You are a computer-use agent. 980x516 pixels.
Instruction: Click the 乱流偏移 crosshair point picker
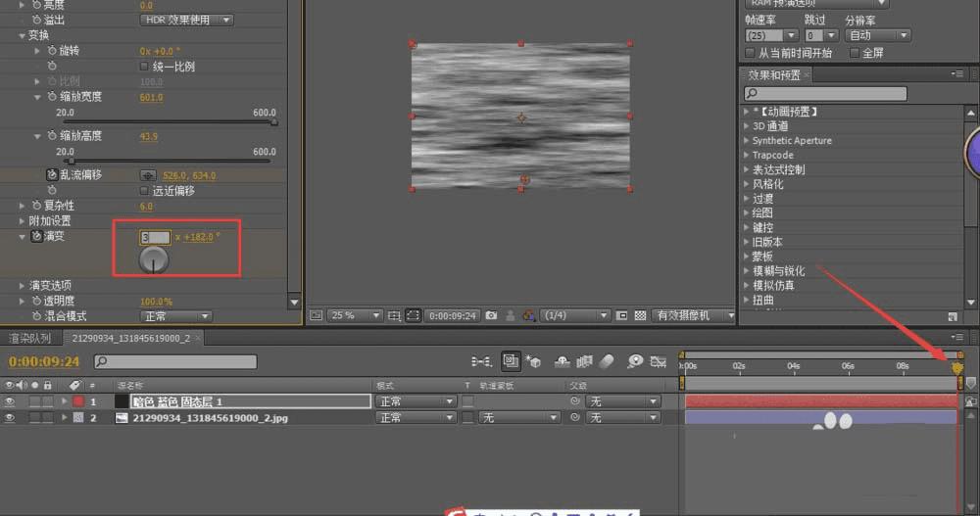tap(147, 175)
